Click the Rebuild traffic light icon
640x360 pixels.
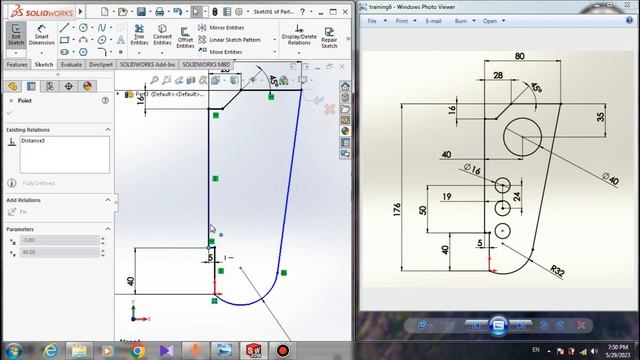click(215, 12)
